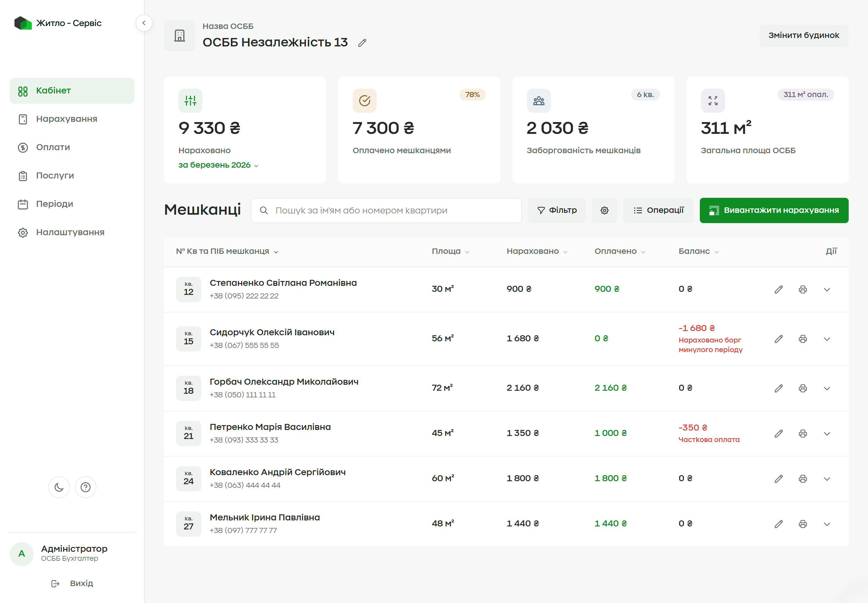Viewport: 868px width, 603px height.
Task: Open Операції menu button
Action: [658, 210]
